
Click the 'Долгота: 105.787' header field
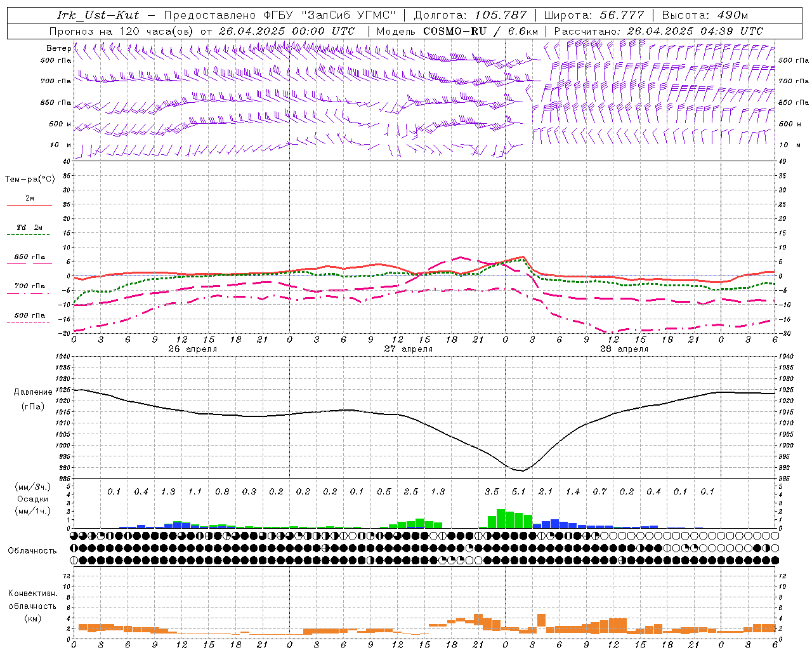pyautogui.click(x=470, y=15)
